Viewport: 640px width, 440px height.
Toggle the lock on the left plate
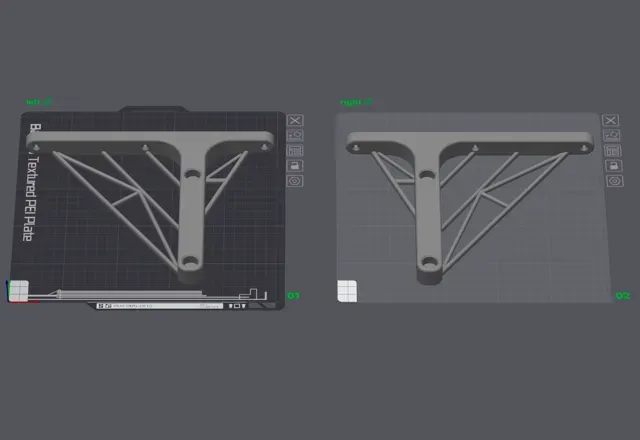click(x=295, y=166)
